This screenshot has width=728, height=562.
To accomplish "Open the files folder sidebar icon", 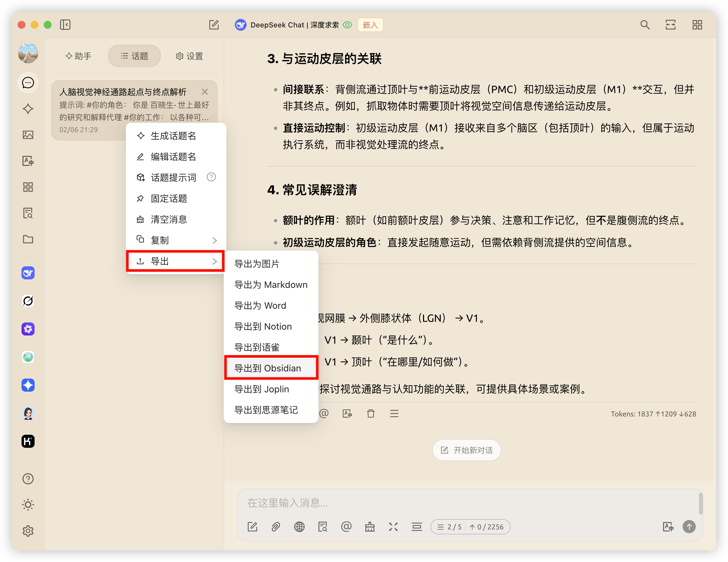I will point(28,239).
